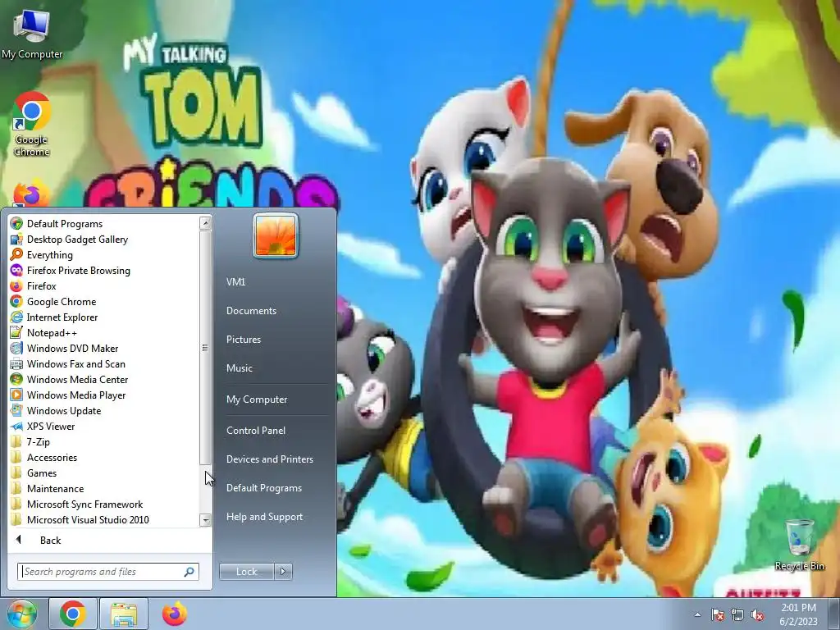Open the Everything search app icon
The width and height of the screenshot is (840, 630).
click(16, 255)
